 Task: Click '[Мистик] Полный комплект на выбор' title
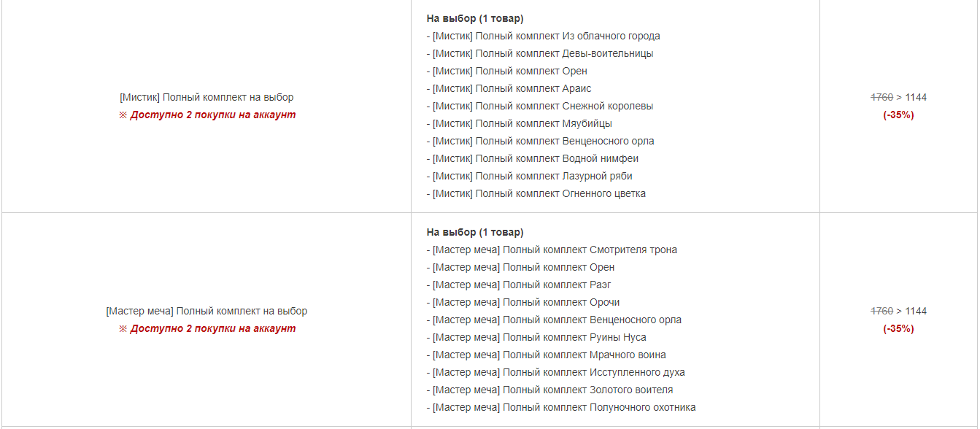pyautogui.click(x=207, y=97)
